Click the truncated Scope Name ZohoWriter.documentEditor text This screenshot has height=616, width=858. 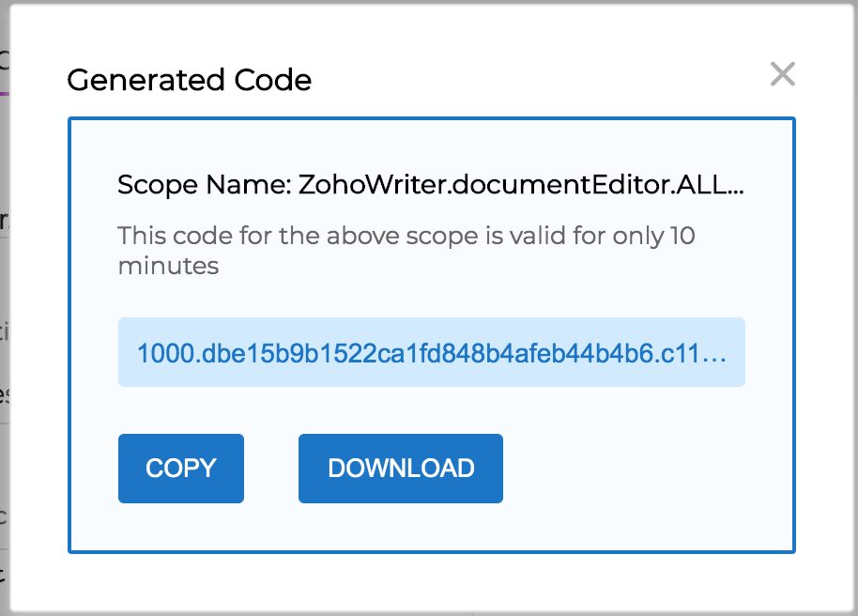click(431, 185)
